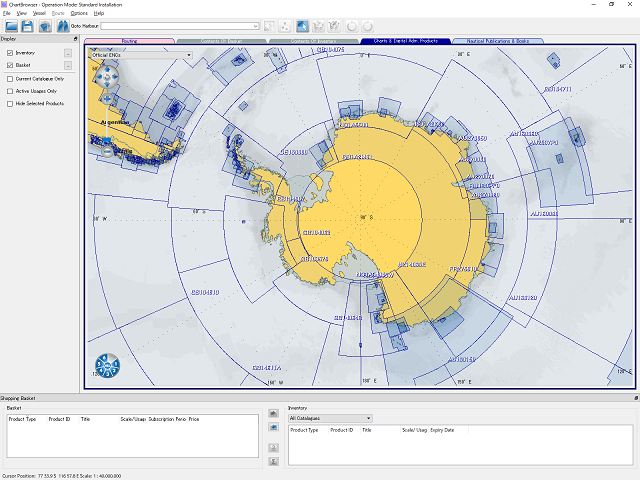Enable Current Catalogue Only option
This screenshot has width=640, height=480.
tap(10, 78)
